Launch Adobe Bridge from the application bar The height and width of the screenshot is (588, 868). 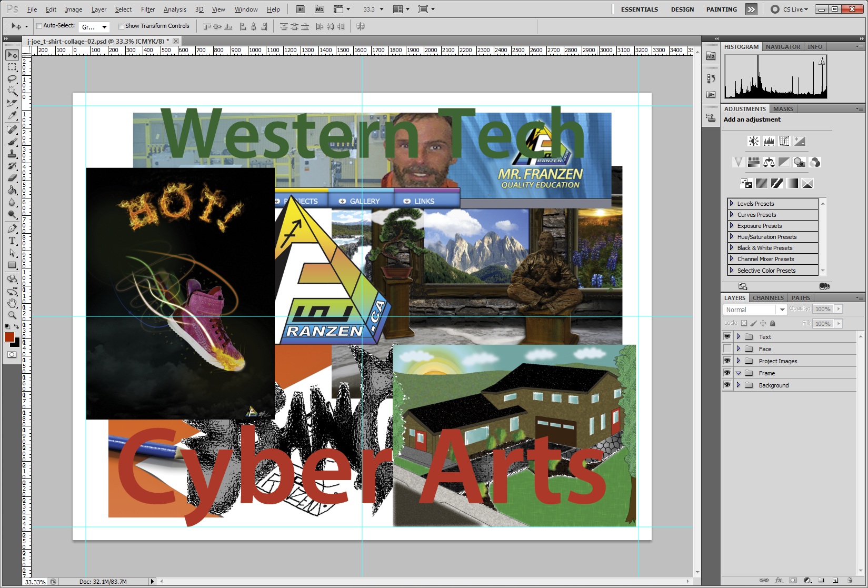point(301,9)
